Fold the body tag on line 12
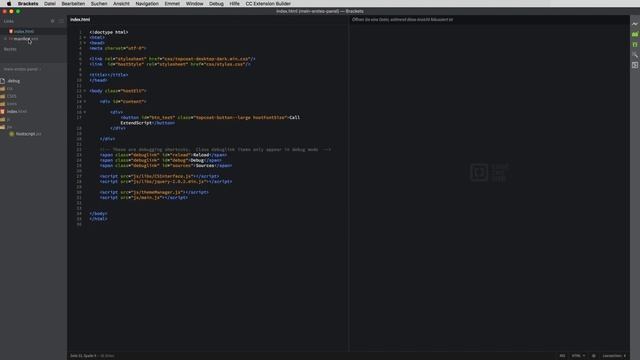This screenshot has height=360, width=640. [x=85, y=91]
